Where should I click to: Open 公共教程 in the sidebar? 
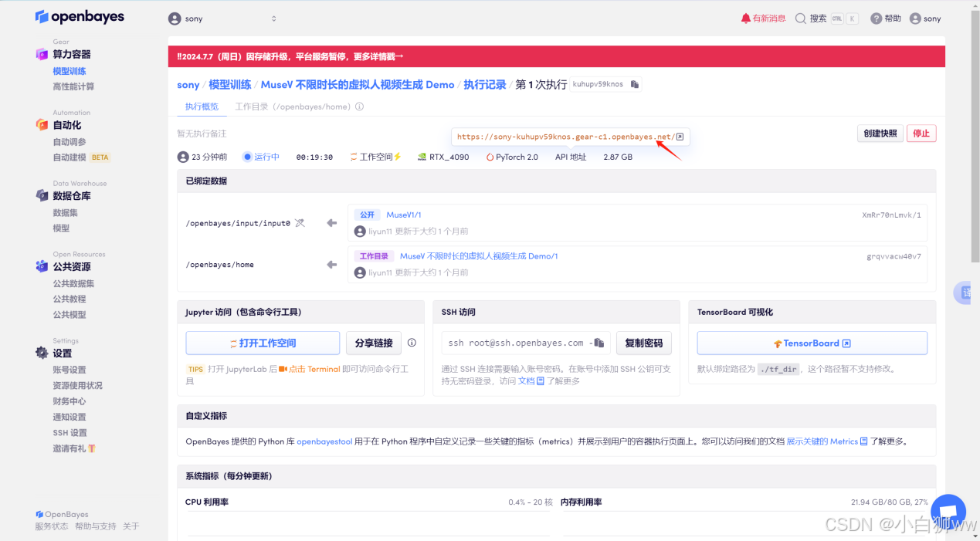tap(70, 299)
